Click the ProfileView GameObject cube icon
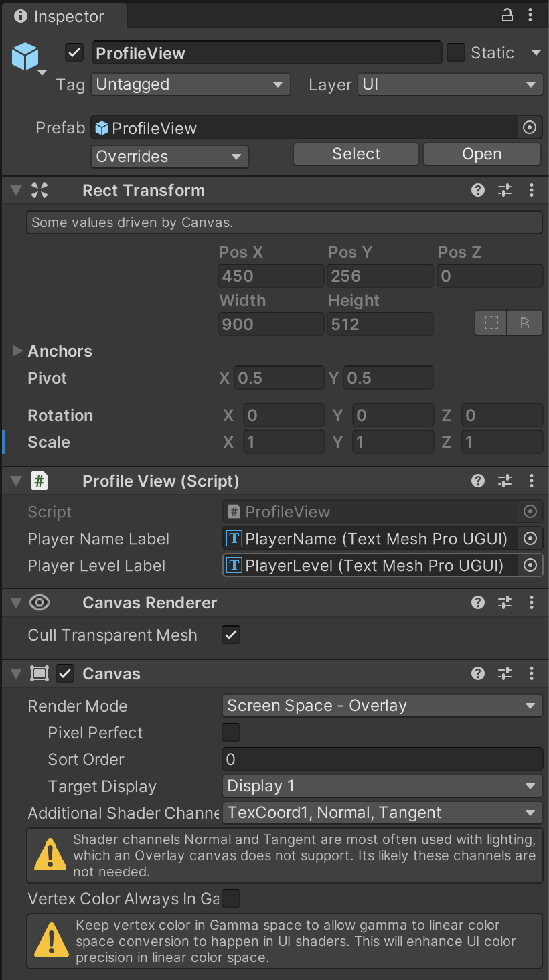The width and height of the screenshot is (549, 980). (25, 58)
